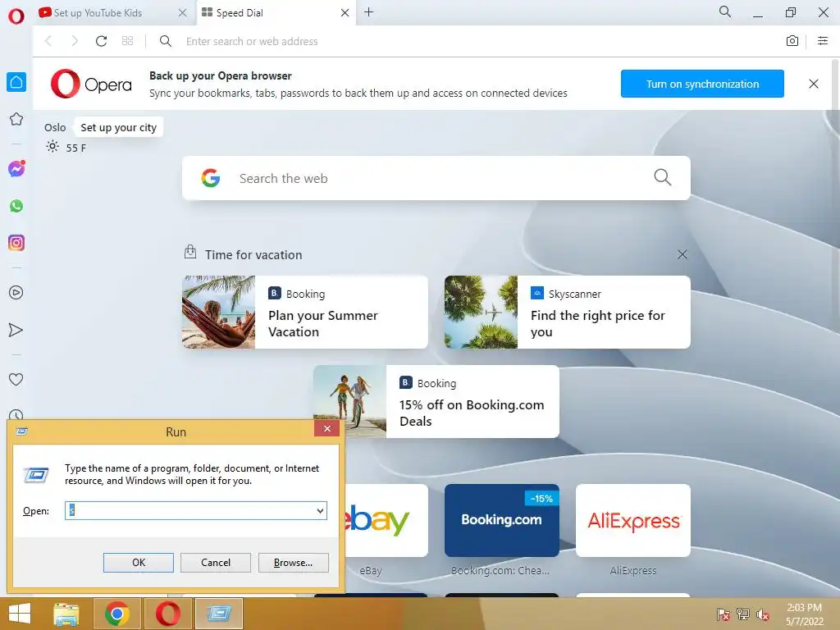Launch Google Chrome from taskbar
Screen dimensions: 840x630
(x=117, y=614)
